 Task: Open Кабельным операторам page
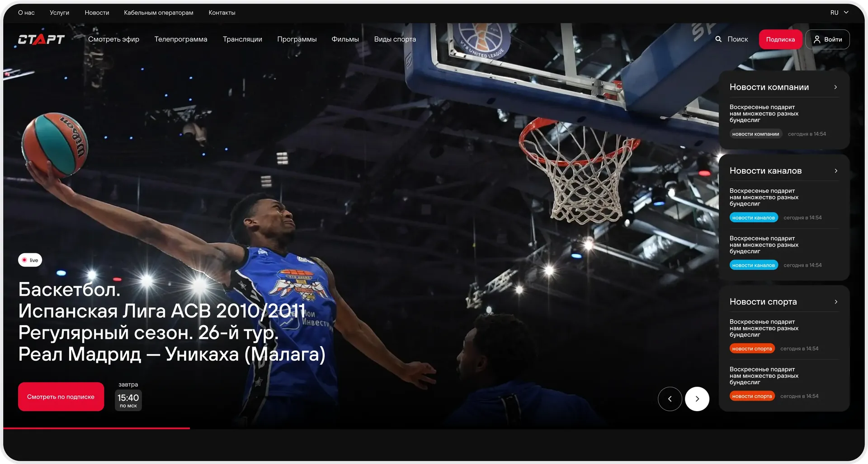(x=159, y=13)
